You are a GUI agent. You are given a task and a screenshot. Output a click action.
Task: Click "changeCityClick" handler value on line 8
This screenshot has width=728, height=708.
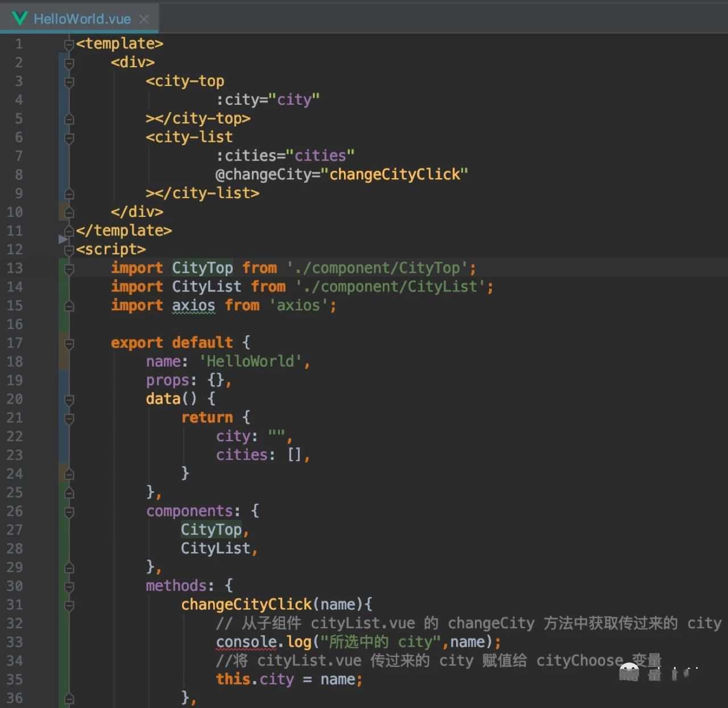click(x=395, y=175)
